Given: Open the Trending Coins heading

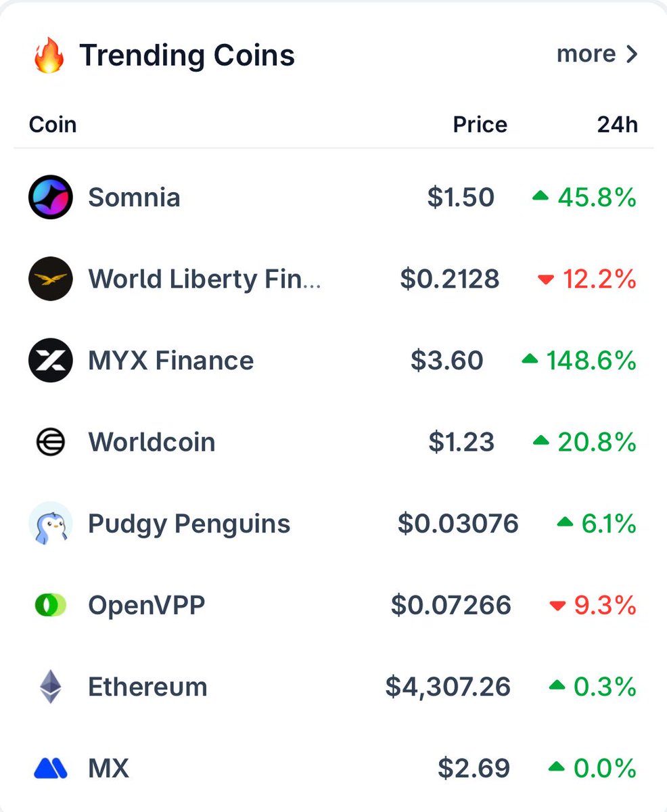Looking at the screenshot, I should [187, 55].
